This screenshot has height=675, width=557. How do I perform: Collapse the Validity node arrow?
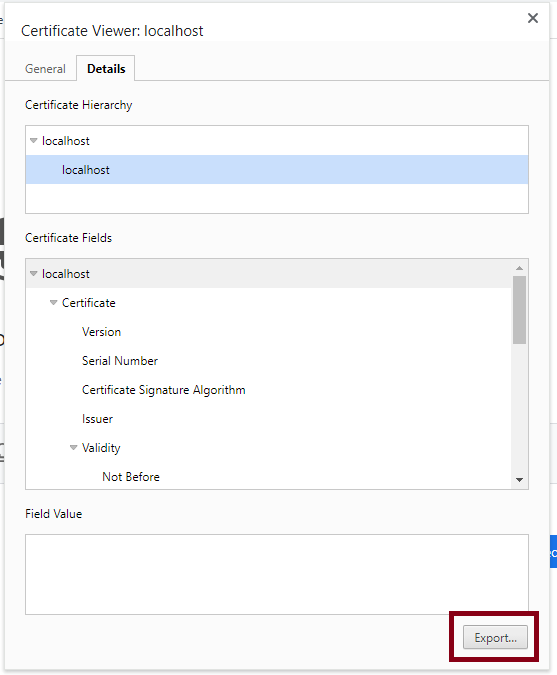tap(74, 448)
